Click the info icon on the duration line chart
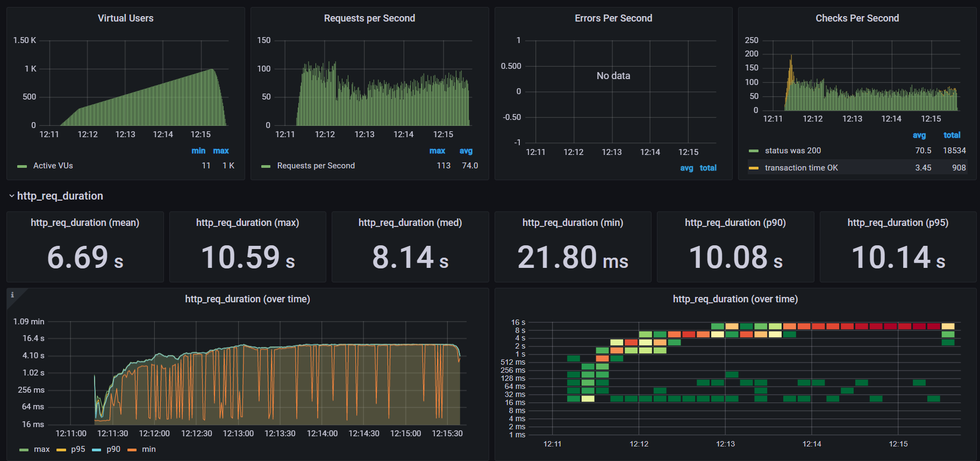980x461 pixels. pyautogui.click(x=12, y=295)
